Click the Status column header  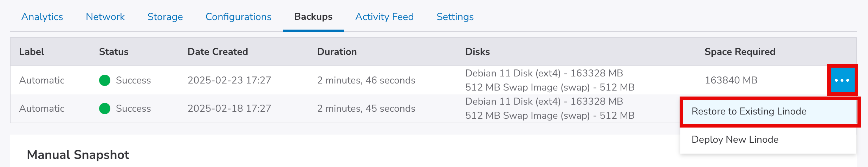[x=114, y=52]
